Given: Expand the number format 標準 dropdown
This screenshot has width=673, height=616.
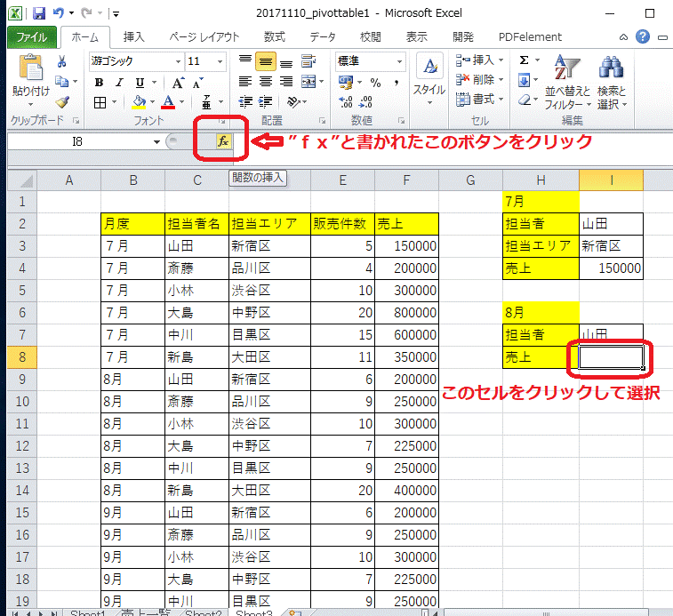Looking at the screenshot, I should (x=400, y=61).
